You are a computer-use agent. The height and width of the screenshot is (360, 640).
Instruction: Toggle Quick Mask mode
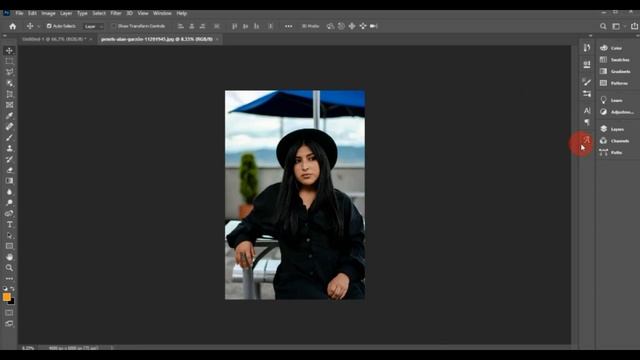pyautogui.click(x=9, y=313)
